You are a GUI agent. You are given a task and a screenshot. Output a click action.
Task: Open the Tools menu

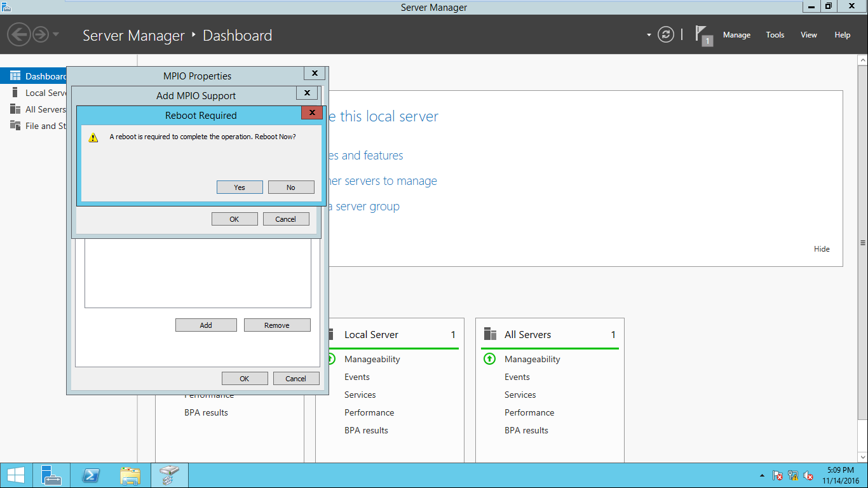pos(775,35)
